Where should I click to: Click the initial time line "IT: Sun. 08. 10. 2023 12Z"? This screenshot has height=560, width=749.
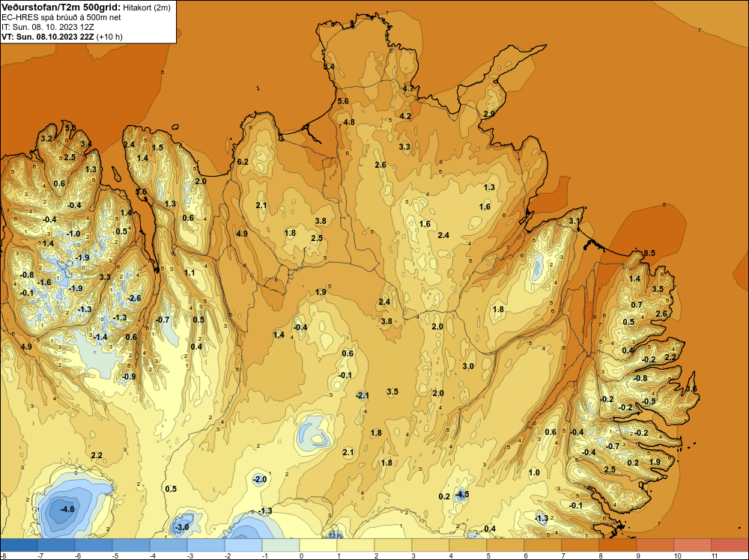(x=48, y=27)
